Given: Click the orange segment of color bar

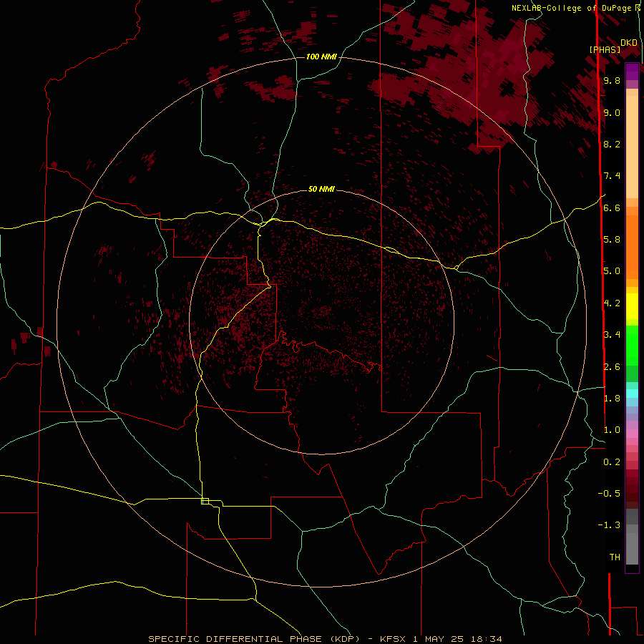Looking at the screenshot, I should (x=632, y=246).
